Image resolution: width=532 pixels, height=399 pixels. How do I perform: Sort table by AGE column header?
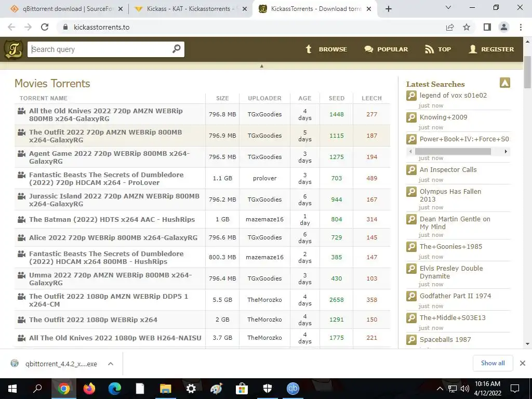tap(304, 98)
